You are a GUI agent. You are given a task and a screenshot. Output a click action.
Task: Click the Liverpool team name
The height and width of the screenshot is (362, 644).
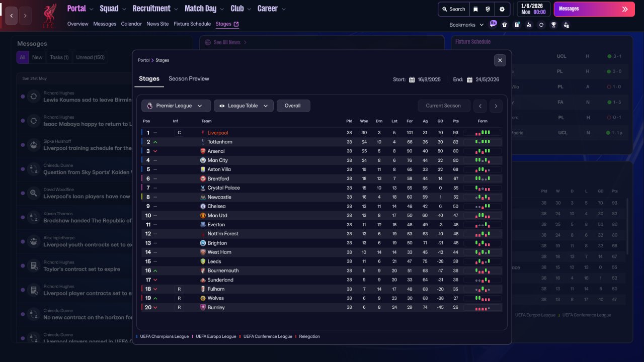(218, 133)
